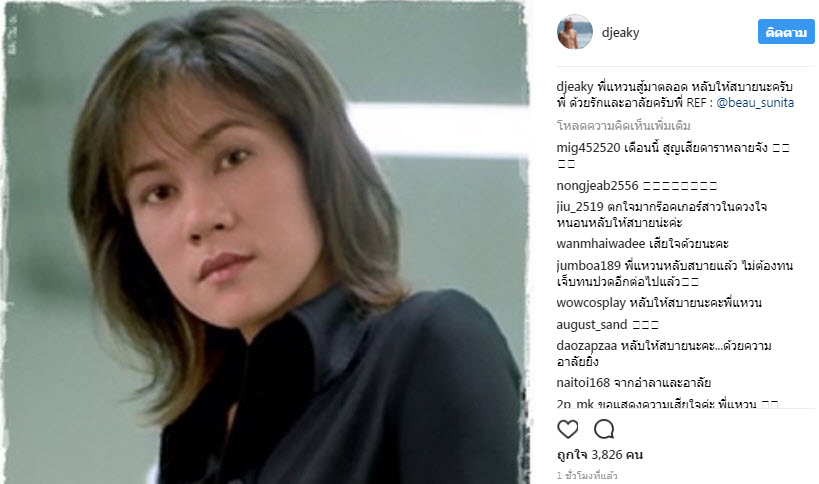
Task: Open the comment bubble icon
Action: coord(604,429)
